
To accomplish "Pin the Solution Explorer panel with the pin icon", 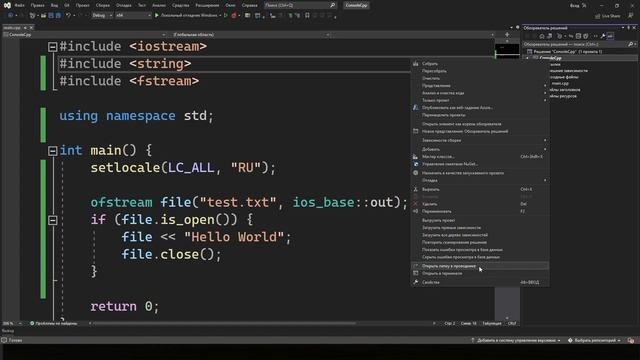I will tap(629, 28).
